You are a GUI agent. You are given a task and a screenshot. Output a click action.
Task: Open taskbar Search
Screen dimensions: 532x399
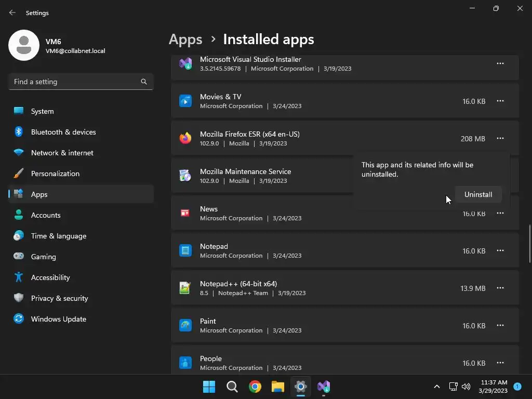[x=232, y=387]
